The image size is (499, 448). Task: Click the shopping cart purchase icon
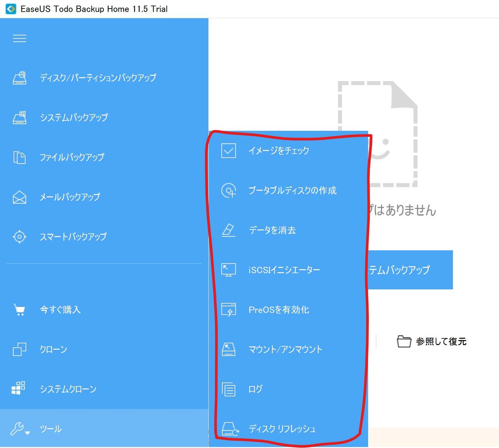click(x=19, y=310)
